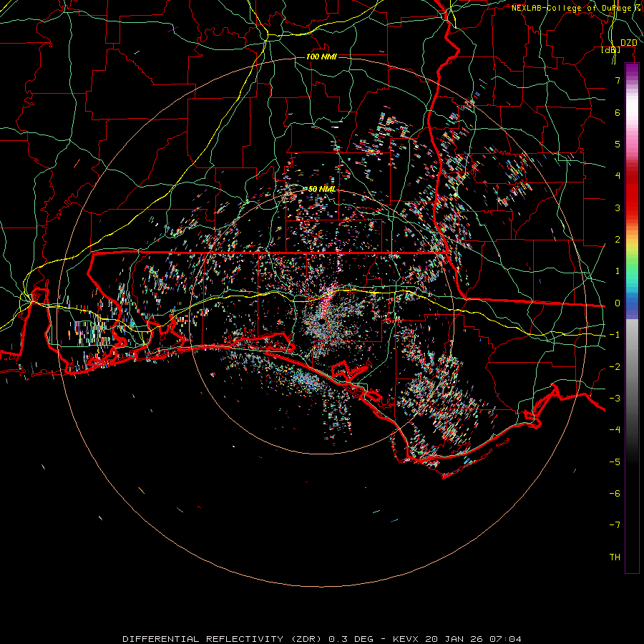Click the '2' value on the color scale

coord(618,240)
